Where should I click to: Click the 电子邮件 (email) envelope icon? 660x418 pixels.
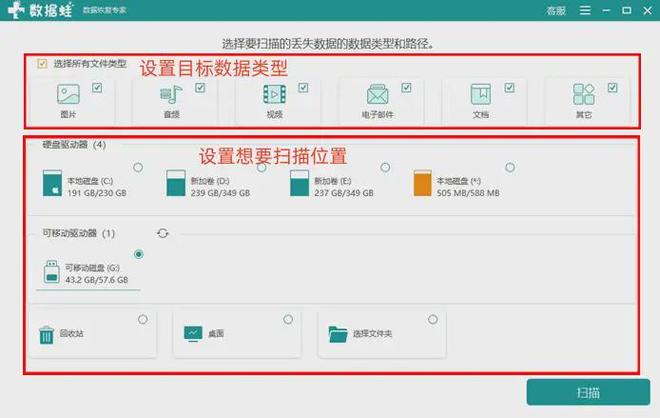[x=378, y=94]
